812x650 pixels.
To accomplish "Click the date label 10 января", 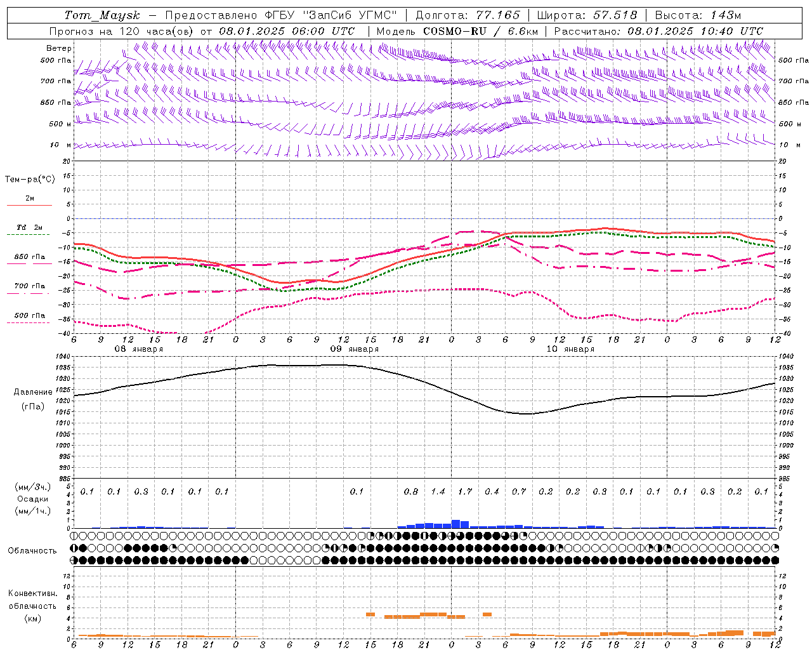I will click(x=570, y=349).
